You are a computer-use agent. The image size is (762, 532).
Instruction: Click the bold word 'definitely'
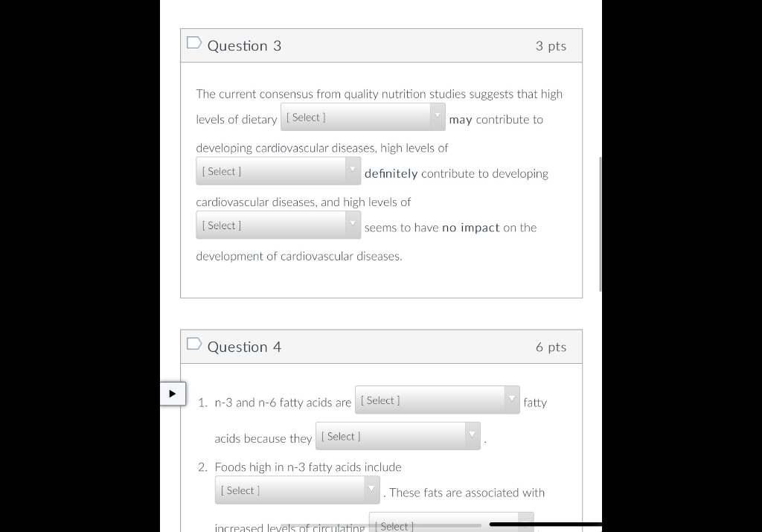coord(391,173)
